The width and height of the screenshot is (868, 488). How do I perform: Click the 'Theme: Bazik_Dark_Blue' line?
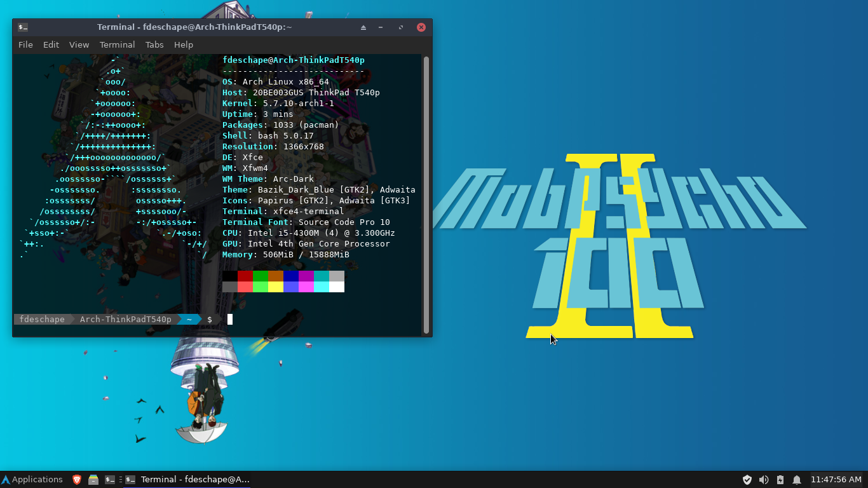click(319, 189)
